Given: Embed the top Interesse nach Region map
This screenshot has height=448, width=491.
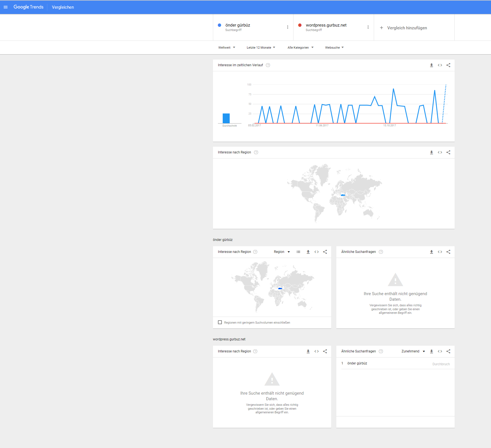Looking at the screenshot, I should click(440, 152).
